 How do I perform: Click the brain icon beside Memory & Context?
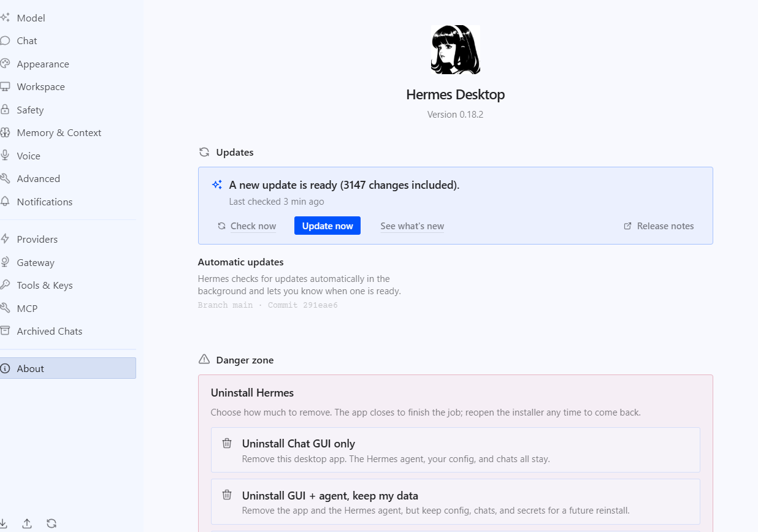pyautogui.click(x=5, y=132)
